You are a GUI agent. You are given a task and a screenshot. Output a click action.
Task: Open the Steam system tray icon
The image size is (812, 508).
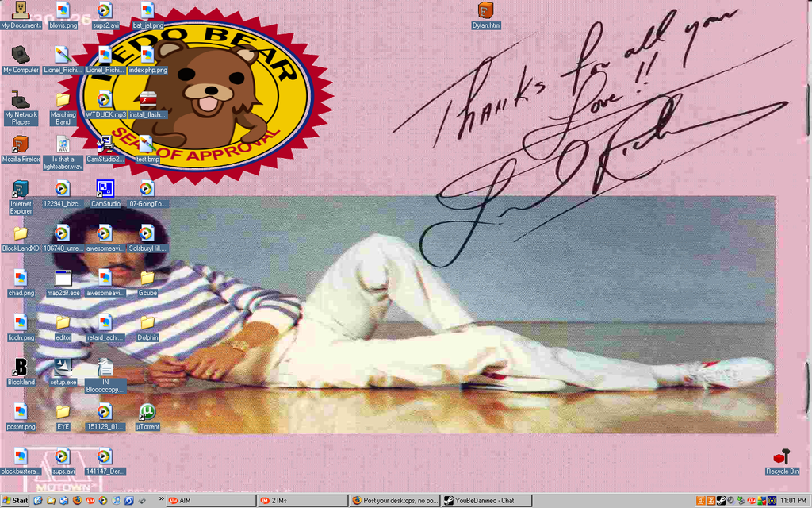click(x=721, y=501)
